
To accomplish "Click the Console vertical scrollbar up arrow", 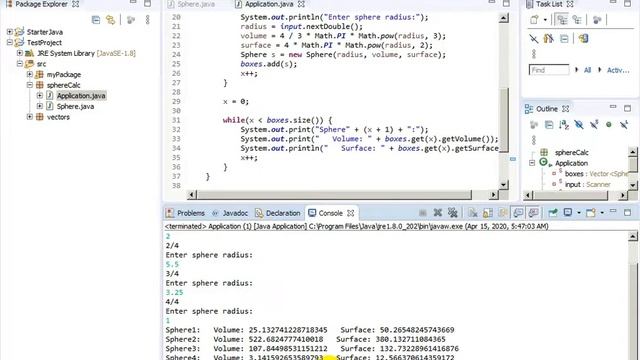I will click(x=633, y=236).
